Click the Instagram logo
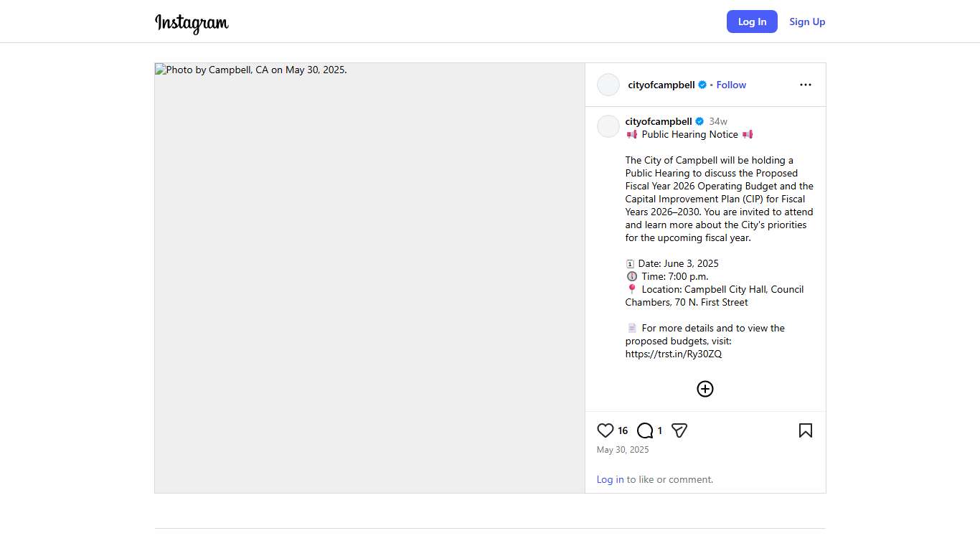The image size is (980, 551). coord(192,23)
